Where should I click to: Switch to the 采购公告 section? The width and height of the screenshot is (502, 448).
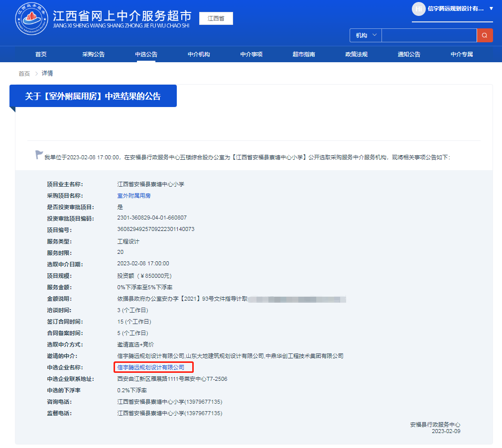click(x=94, y=54)
